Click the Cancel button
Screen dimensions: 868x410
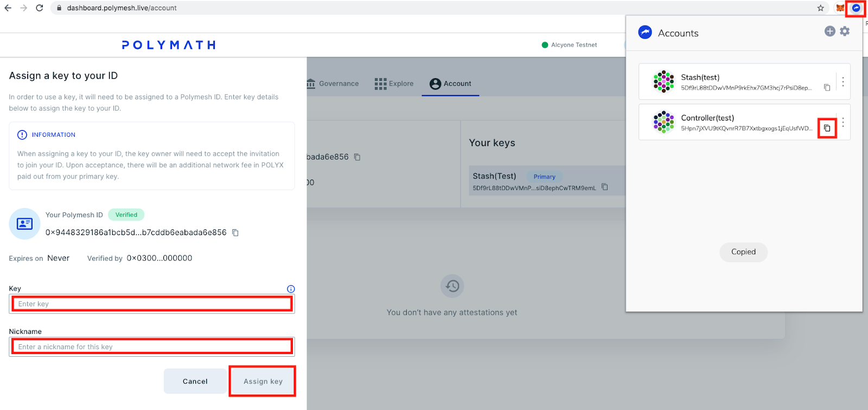195,381
